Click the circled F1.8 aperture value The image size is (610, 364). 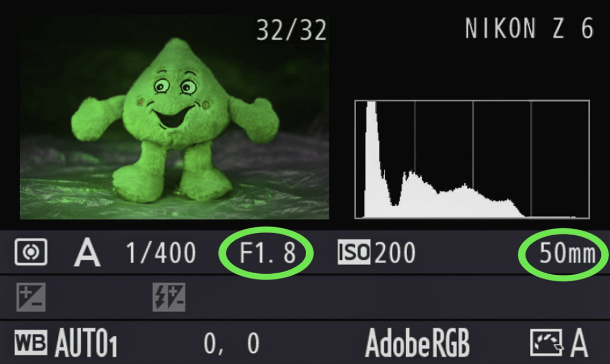(267, 253)
